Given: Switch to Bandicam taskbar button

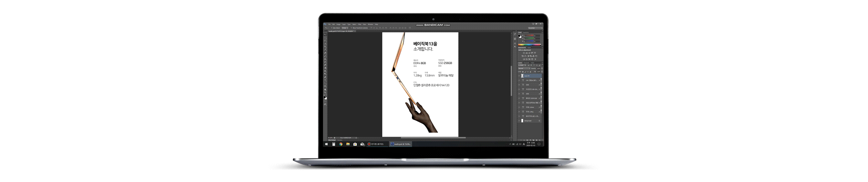Looking at the screenshot, I should (x=377, y=144).
